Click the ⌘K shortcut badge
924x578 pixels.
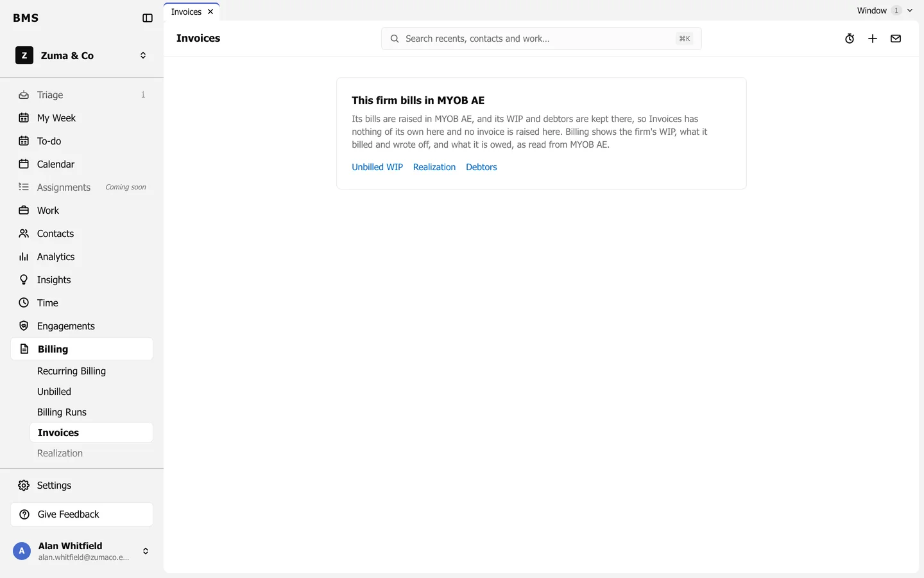click(684, 39)
